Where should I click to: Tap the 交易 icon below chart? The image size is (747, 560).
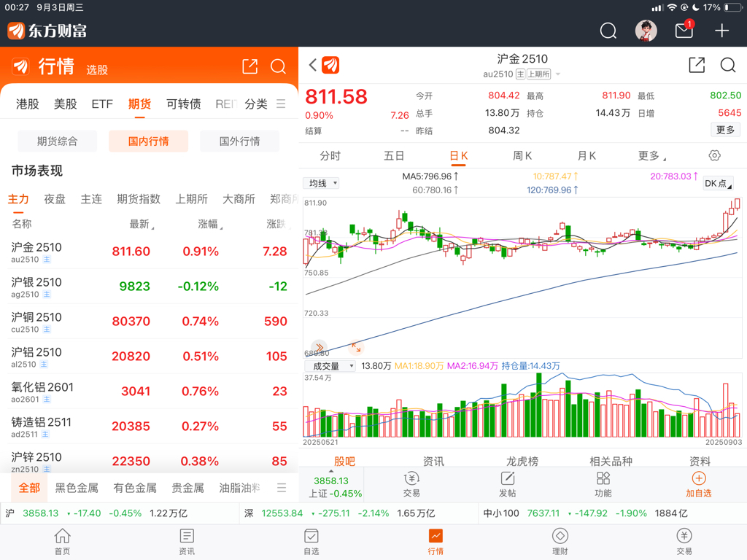411,484
